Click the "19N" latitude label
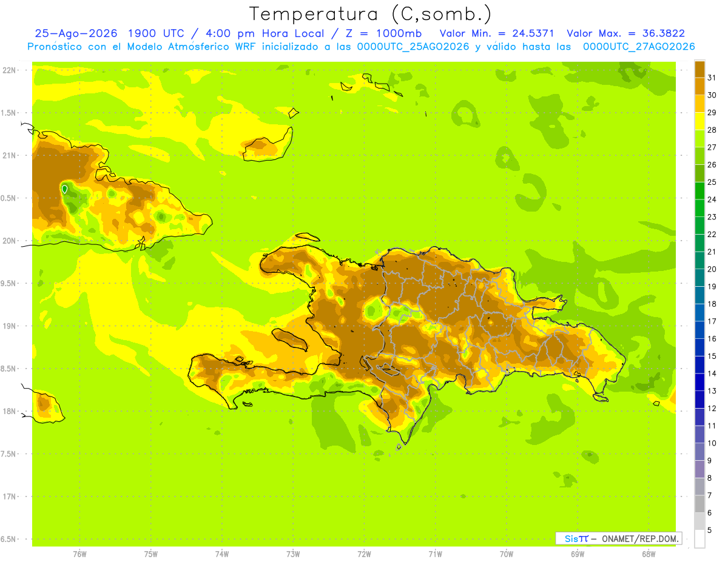The image size is (728, 562). point(9,326)
